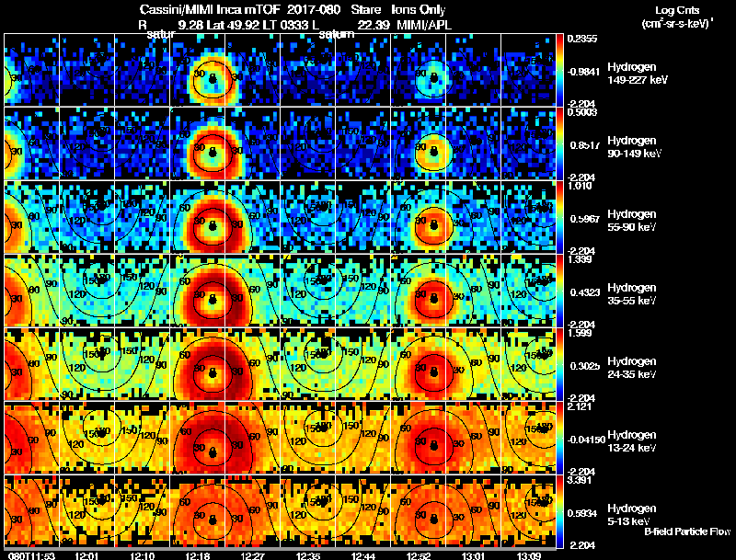Click the "Hydrogen 5-13 keV" row label
This screenshot has height=560, width=736.
(x=632, y=515)
